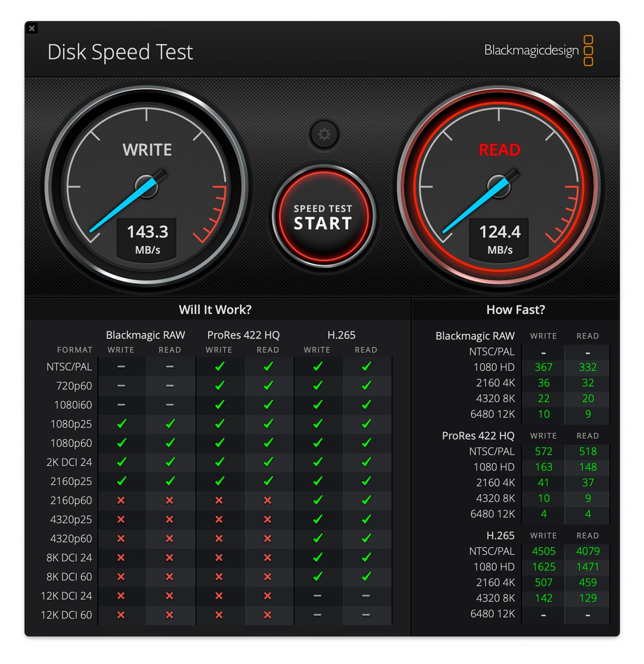Screen dimensions: 644x664
Task: Click the 12K DCI 24 format row label
Action: (x=66, y=596)
